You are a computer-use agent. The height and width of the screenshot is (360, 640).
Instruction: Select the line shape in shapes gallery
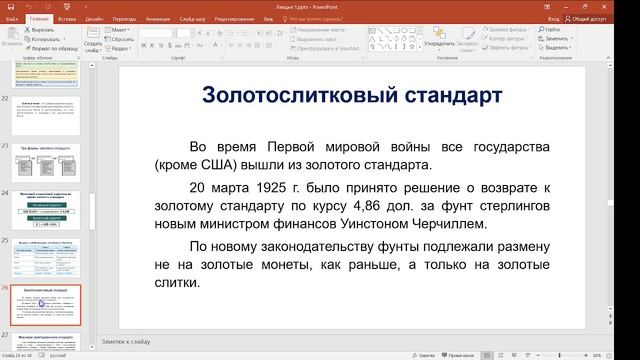pos(380,30)
